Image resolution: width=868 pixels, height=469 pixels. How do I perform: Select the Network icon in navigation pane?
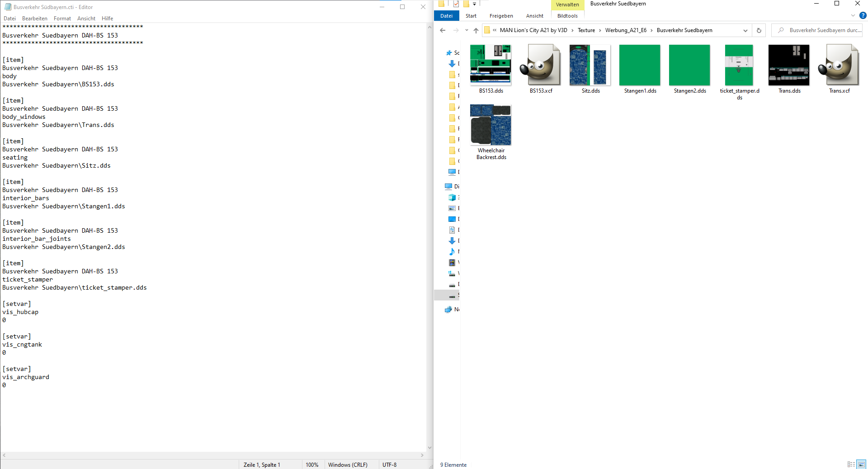pos(448,310)
